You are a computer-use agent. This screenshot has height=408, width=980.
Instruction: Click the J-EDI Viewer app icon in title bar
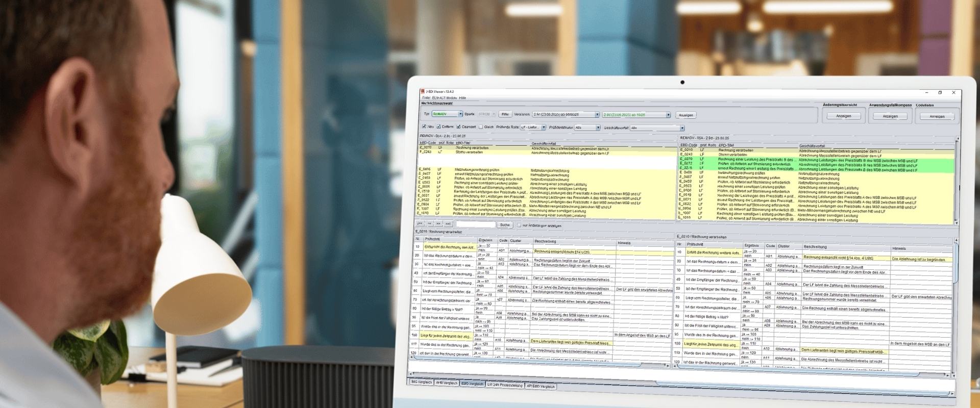(x=423, y=92)
